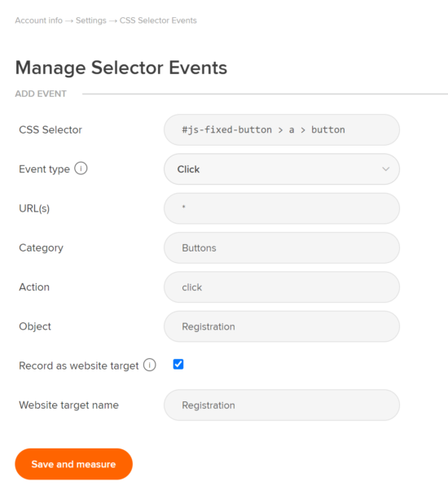Click the ADD EVENT section heading

[x=41, y=94]
